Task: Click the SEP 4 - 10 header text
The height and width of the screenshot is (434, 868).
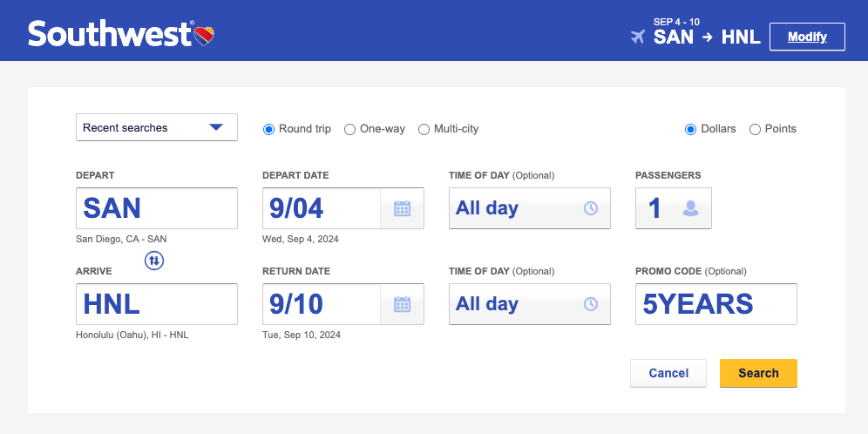Action: click(x=676, y=22)
